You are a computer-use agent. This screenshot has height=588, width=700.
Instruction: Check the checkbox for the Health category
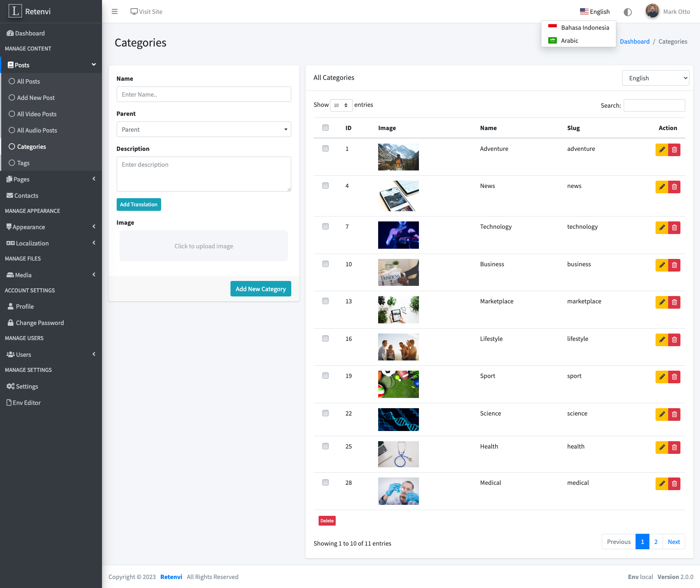325,446
